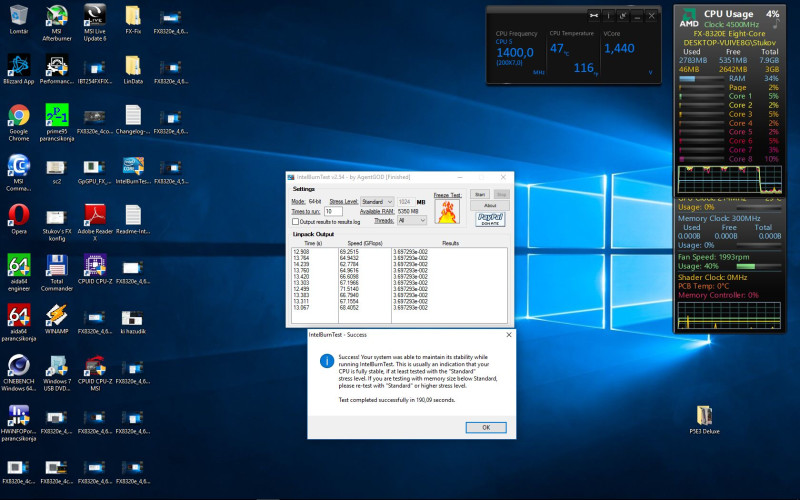Viewport: 800px width, 500px height.
Task: Select the IntelBurnTest desktop shortcut
Action: pyautogui.click(x=133, y=166)
